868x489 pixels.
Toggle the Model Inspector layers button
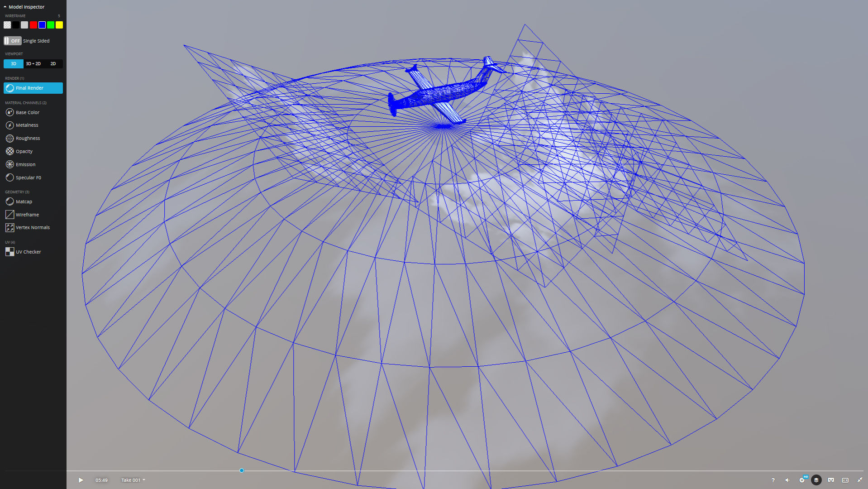coord(816,480)
